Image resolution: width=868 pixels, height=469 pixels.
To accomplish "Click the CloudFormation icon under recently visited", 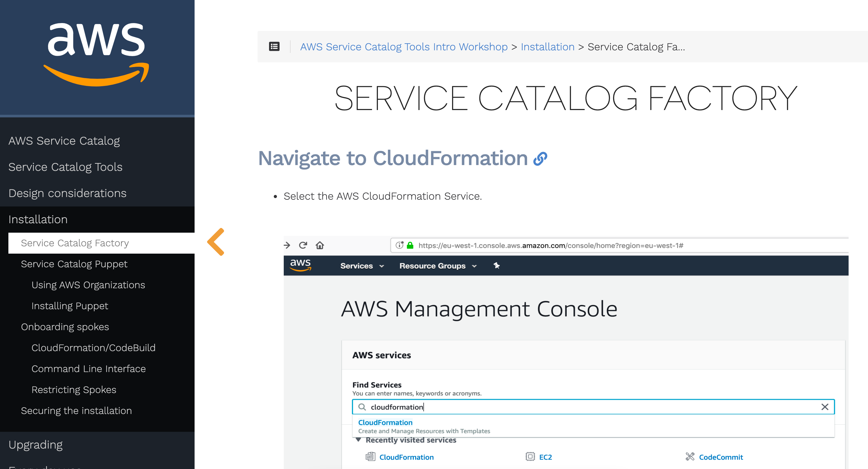I will pos(370,456).
